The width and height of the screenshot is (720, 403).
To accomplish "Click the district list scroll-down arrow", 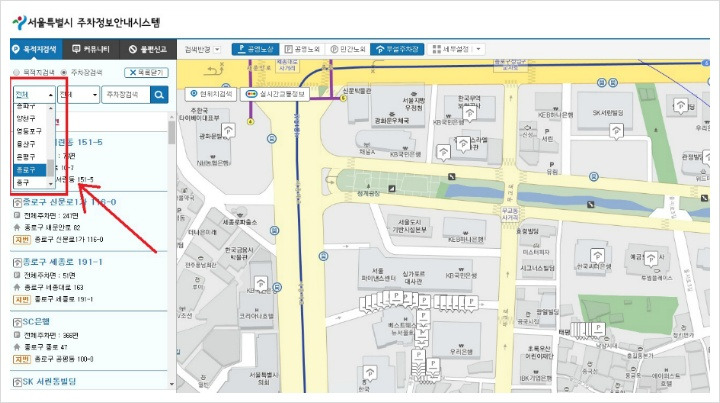I will (x=51, y=184).
